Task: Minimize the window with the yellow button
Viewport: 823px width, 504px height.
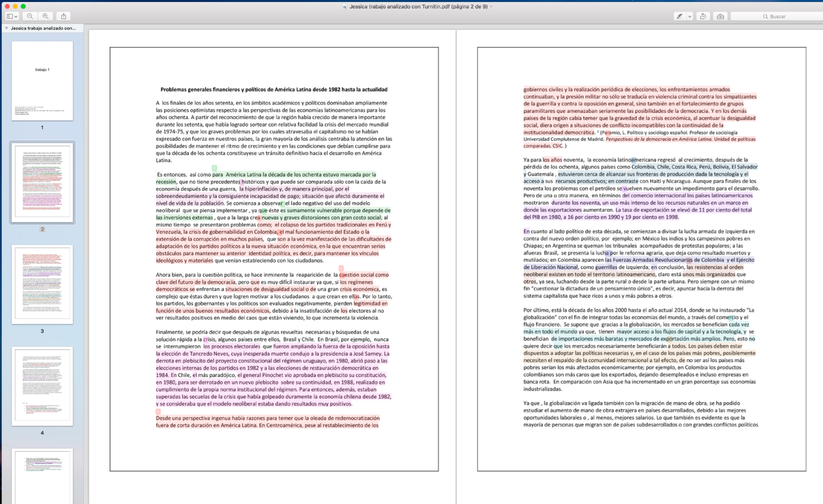Action: (15, 6)
